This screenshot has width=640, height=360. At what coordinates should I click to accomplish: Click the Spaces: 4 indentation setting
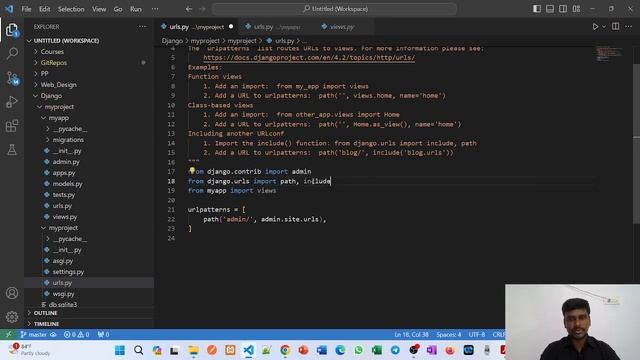[x=449, y=335]
